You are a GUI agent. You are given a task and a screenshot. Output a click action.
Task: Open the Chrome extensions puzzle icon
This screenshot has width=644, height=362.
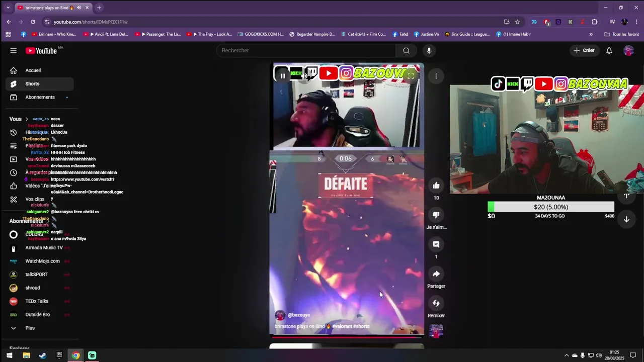tap(595, 22)
